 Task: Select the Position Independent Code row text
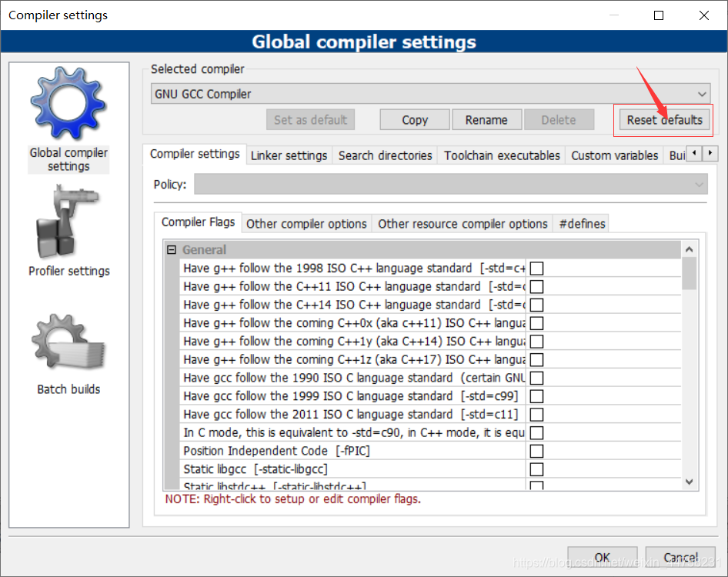pos(277,451)
